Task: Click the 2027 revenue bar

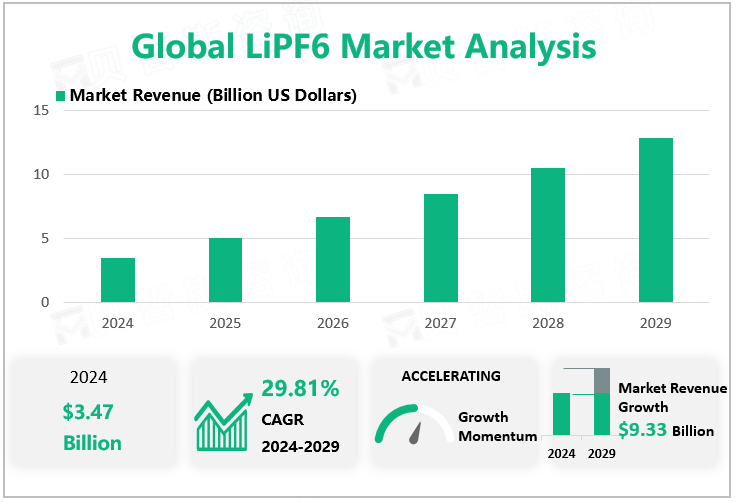Action: [441, 248]
